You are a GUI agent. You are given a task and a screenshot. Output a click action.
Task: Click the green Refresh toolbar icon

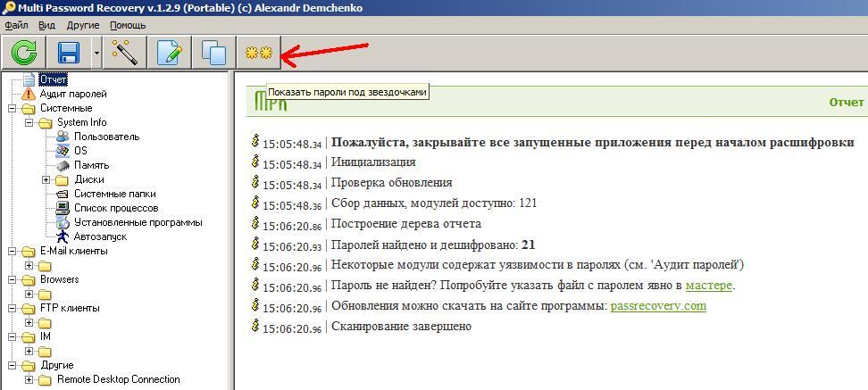(x=23, y=53)
